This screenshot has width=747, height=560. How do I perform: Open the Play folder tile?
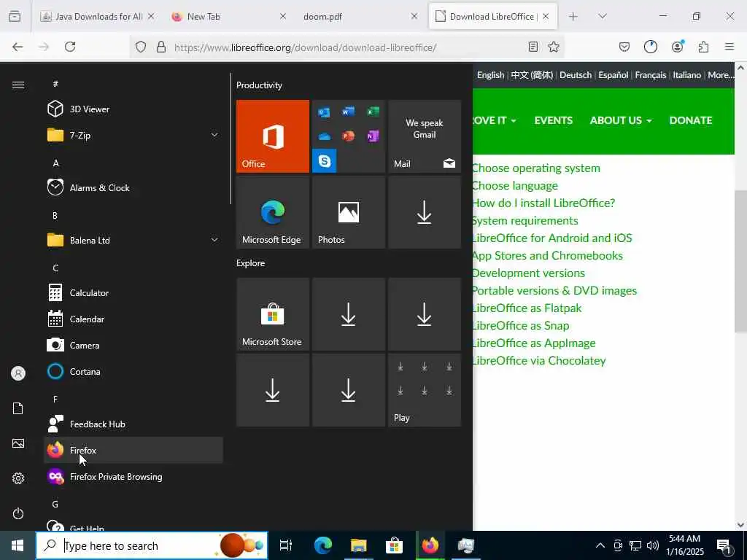[425, 390]
